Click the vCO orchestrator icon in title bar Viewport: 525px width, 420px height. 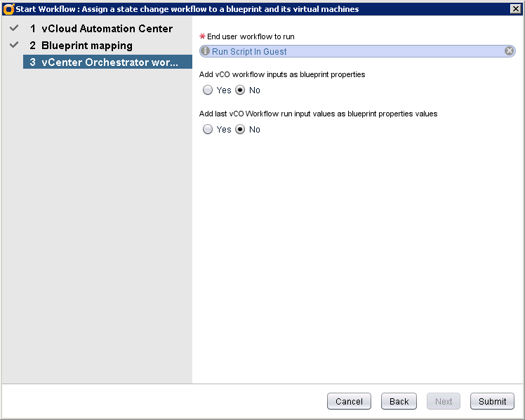8,9
